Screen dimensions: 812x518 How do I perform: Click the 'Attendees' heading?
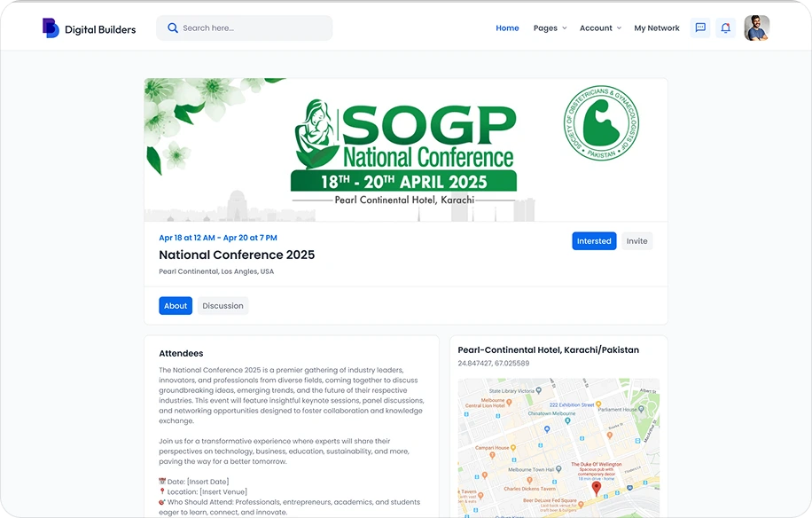click(x=181, y=353)
